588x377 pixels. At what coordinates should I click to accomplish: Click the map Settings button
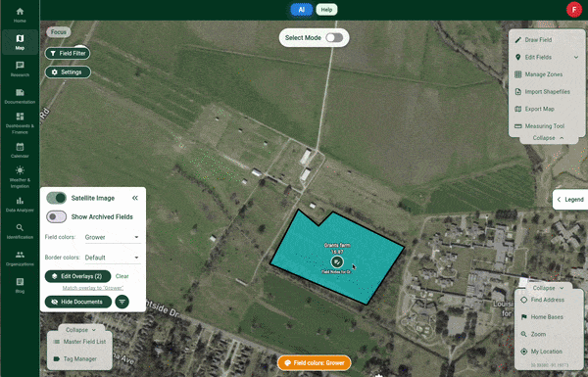(68, 71)
